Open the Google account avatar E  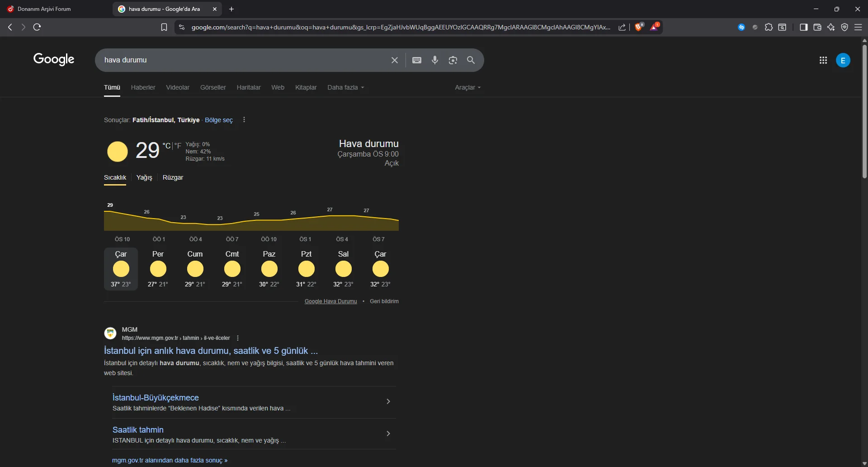pos(843,60)
